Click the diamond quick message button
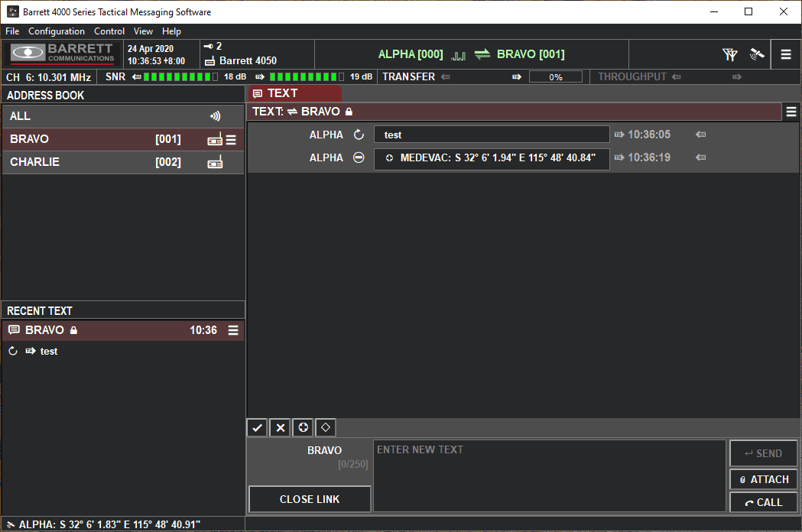 coord(325,427)
